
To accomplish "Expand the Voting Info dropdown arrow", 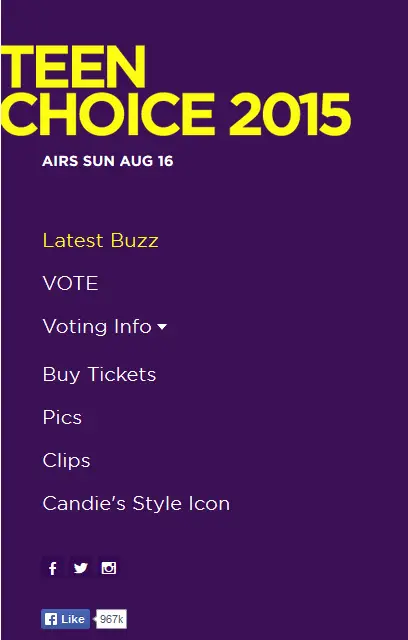I will coord(162,327).
